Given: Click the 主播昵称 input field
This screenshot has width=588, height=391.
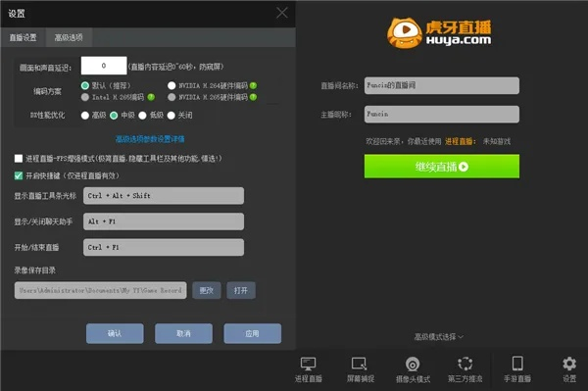Looking at the screenshot, I should [442, 114].
